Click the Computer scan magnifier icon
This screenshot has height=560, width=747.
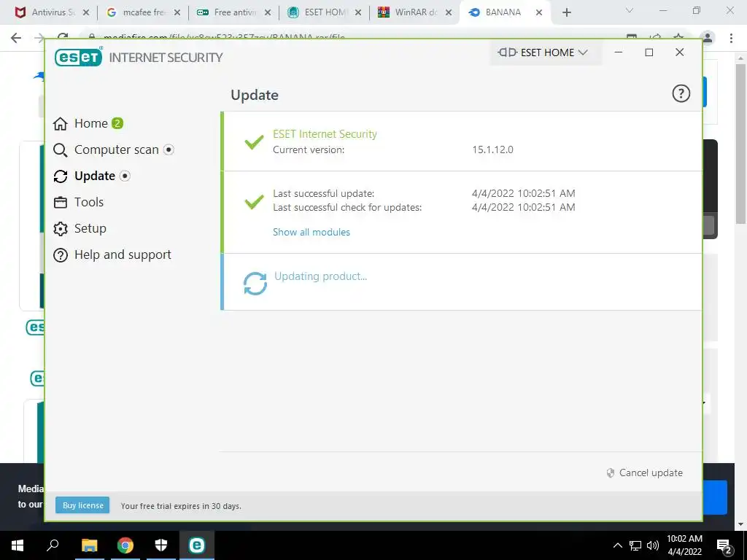[x=61, y=150]
